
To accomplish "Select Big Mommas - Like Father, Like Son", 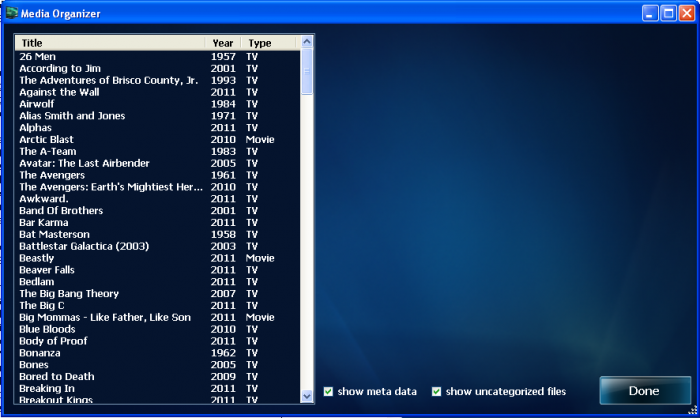I will [x=158, y=318].
